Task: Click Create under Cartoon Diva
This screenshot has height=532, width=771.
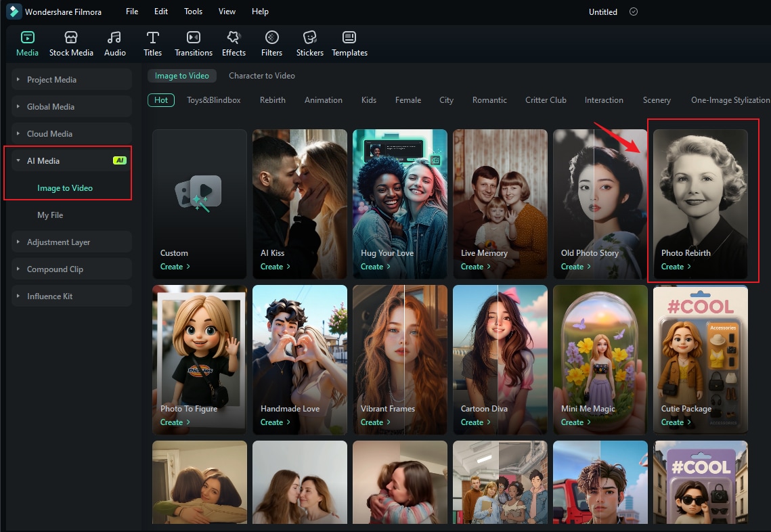Action: [475, 422]
